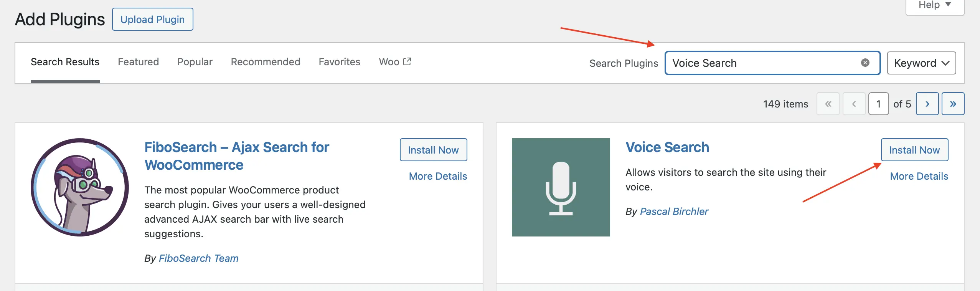Open FiboSearch – Ajax Search title link
The image size is (980, 291).
click(x=237, y=156)
